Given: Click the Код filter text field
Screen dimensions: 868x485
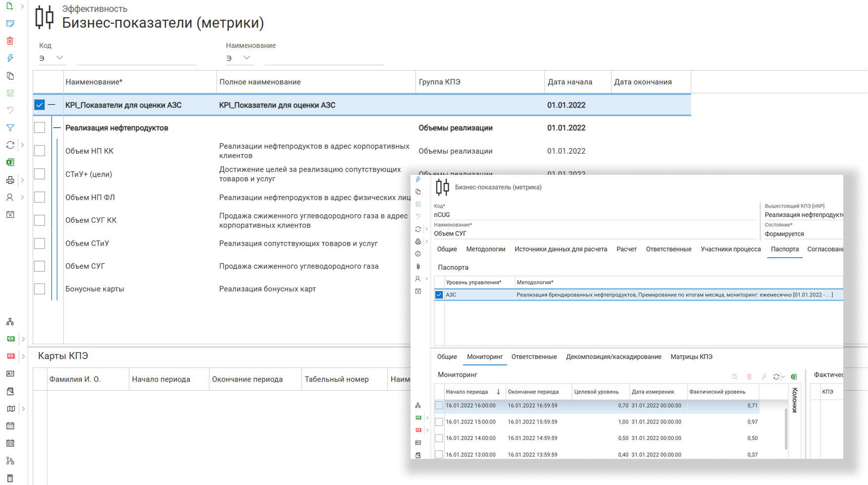Looking at the screenshot, I should point(137,58).
